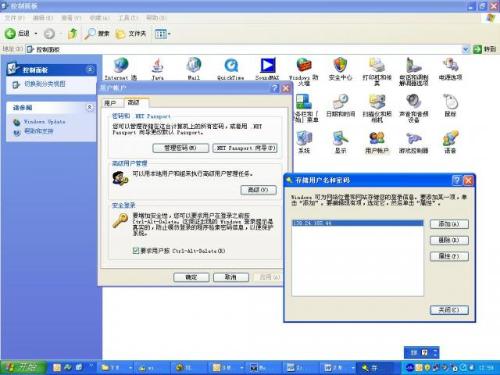This screenshot has height=375, width=500.
Task: Click help question mark in stored passwords dialog
Action: 457,180
